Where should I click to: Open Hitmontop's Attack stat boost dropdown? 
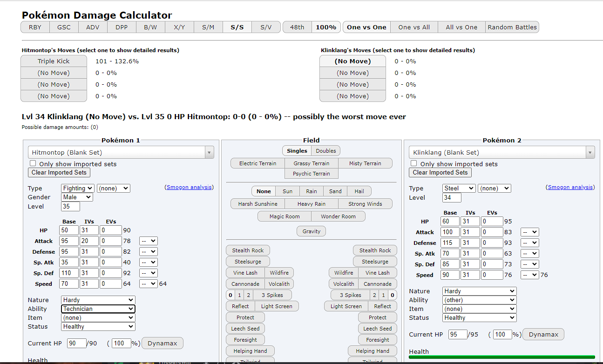pyautogui.click(x=149, y=241)
